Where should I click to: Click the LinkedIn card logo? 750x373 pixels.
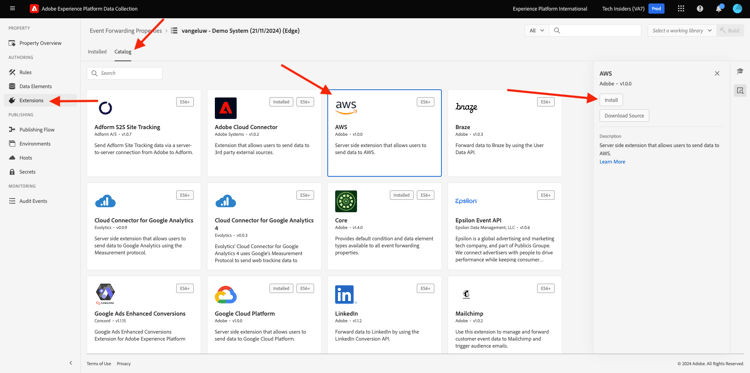coord(345,295)
